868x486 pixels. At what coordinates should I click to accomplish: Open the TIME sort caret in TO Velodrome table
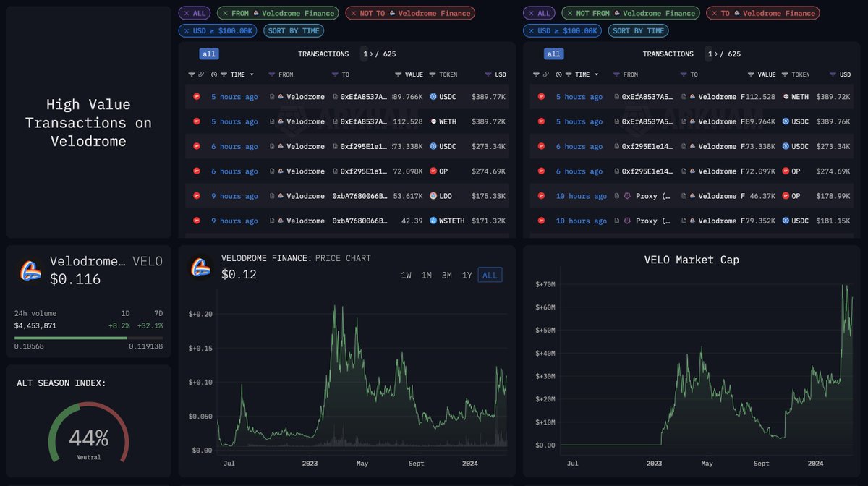coord(595,74)
